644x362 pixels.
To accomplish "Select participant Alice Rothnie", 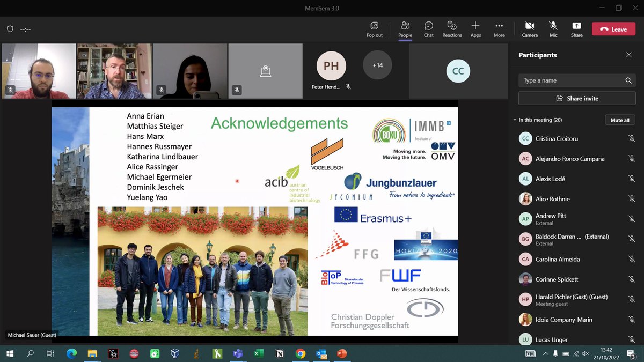I will tap(577, 199).
